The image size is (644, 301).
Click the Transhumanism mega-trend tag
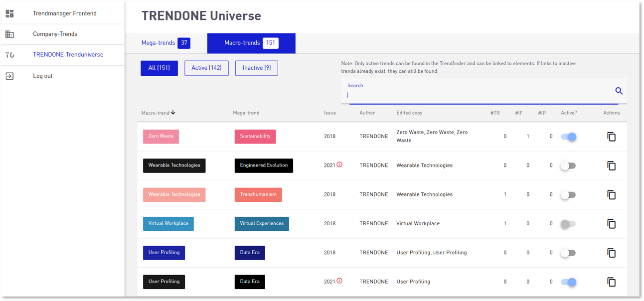pos(258,195)
